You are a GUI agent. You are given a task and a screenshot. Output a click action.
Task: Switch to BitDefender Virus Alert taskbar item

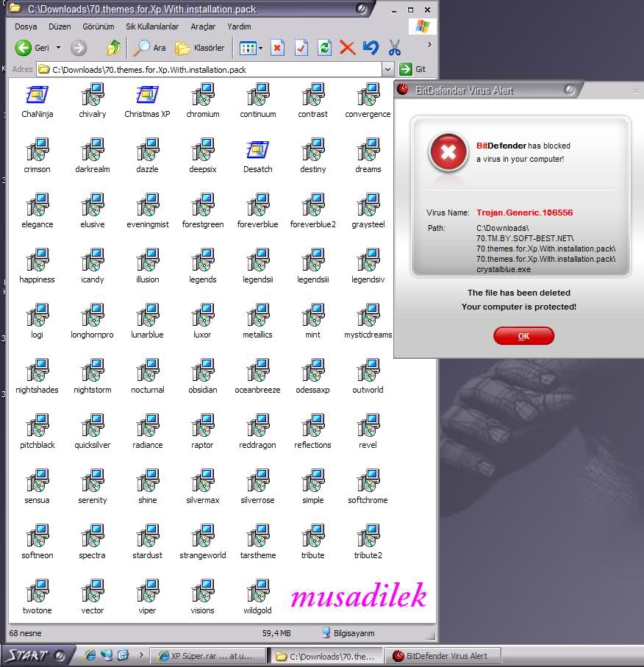point(443,655)
